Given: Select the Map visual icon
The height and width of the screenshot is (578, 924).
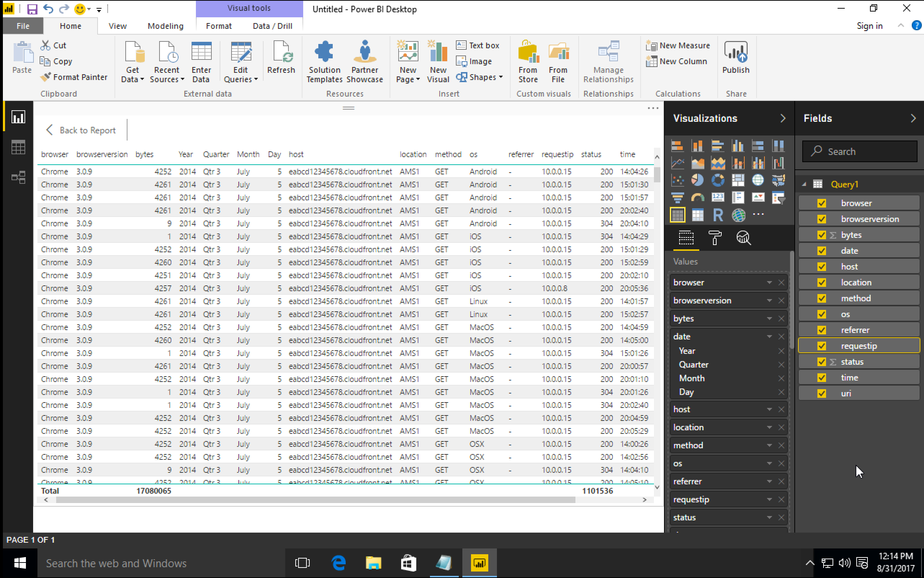Looking at the screenshot, I should 758,180.
